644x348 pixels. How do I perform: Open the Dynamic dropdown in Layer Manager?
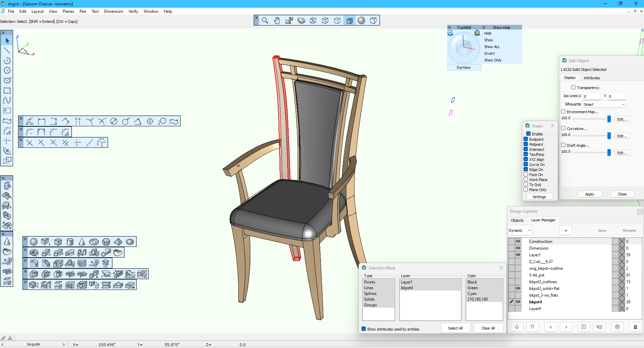(x=520, y=230)
